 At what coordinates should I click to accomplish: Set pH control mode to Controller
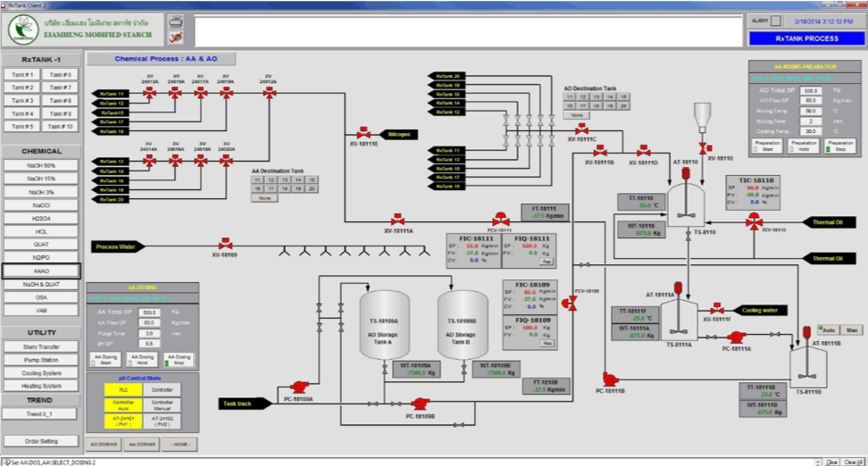[x=163, y=389]
